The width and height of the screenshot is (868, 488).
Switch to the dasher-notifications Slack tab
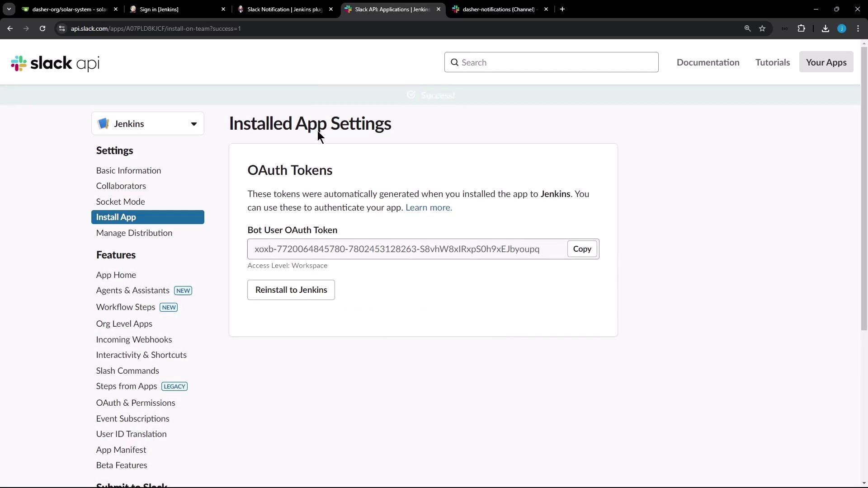pyautogui.click(x=497, y=9)
